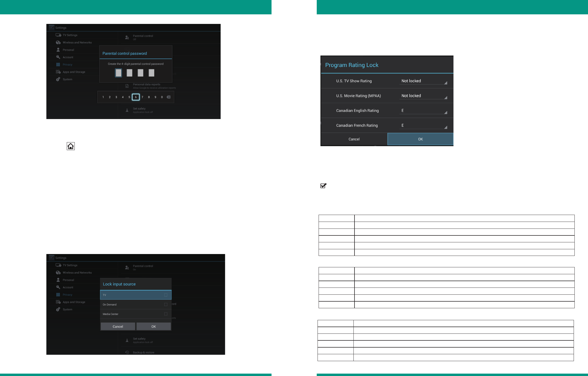Check the TV box in Lock input source
The width and height of the screenshot is (588, 376).
coord(166,295)
